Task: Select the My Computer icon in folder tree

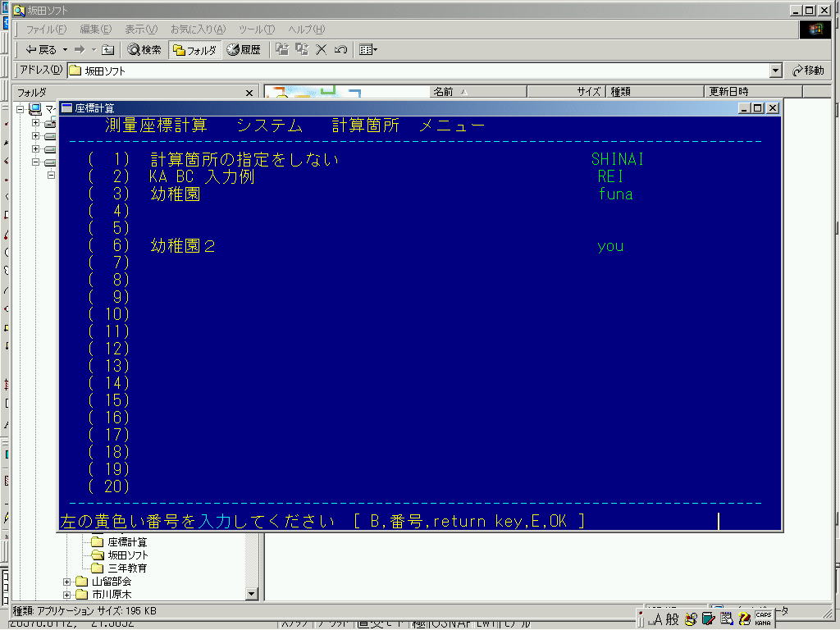Action: 35,109
